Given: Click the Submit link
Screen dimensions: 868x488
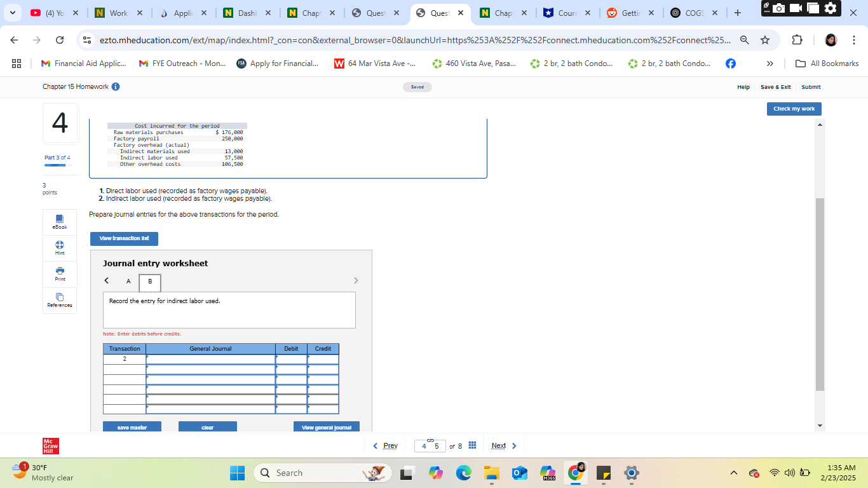Looking at the screenshot, I should point(811,87).
